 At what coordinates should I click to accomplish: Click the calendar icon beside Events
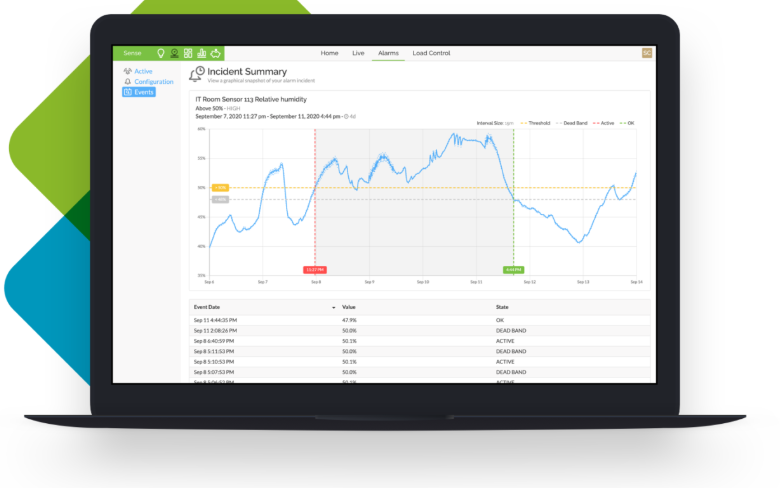point(128,92)
